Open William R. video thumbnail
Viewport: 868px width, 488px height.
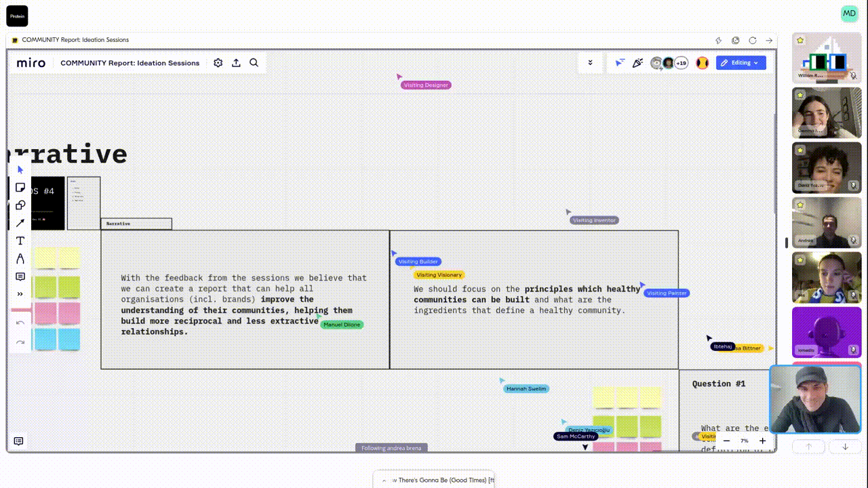tap(827, 58)
